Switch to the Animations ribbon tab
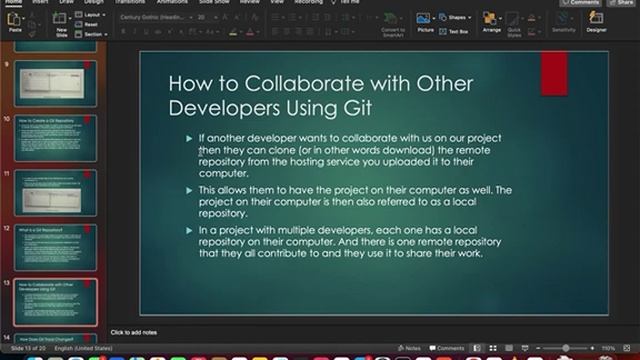This screenshot has height=360, width=640. click(x=172, y=2)
